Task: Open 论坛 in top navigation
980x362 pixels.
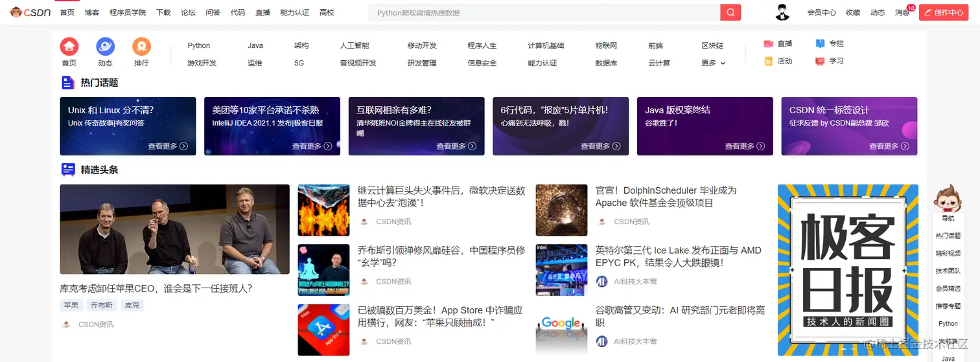Action: 188,12
